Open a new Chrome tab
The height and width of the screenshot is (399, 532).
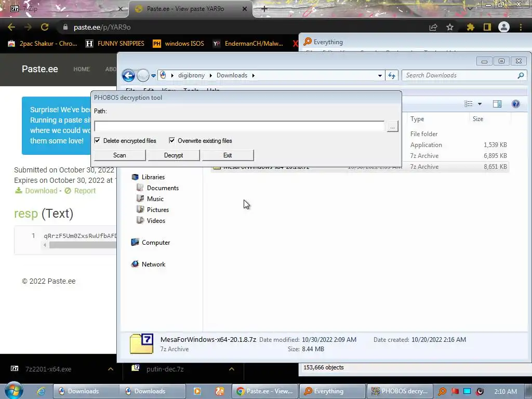264,9
